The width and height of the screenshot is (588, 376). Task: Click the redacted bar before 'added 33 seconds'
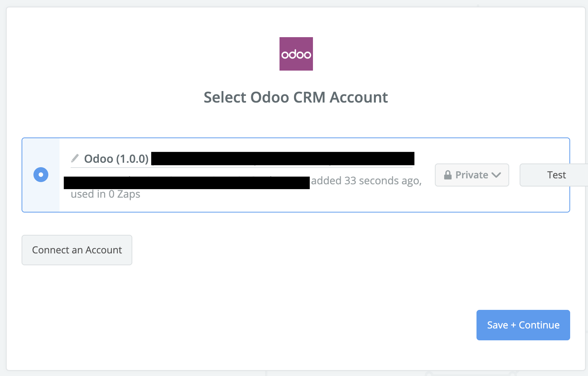click(x=187, y=183)
